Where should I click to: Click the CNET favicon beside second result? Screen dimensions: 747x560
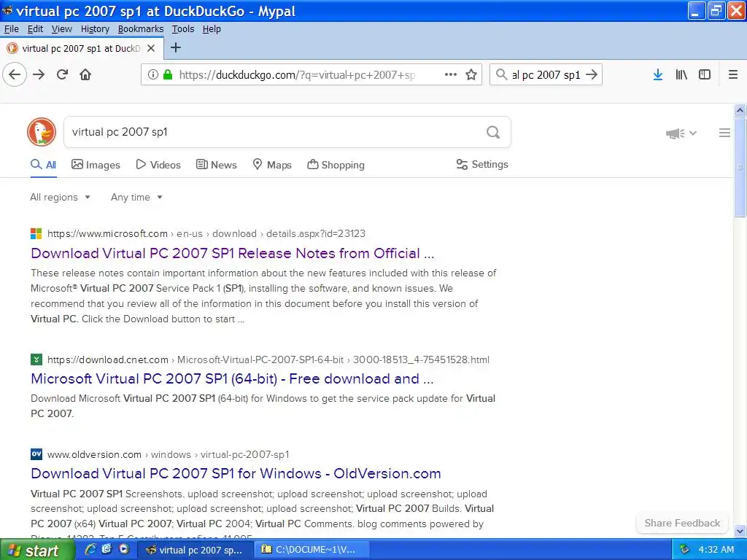[x=36, y=359]
